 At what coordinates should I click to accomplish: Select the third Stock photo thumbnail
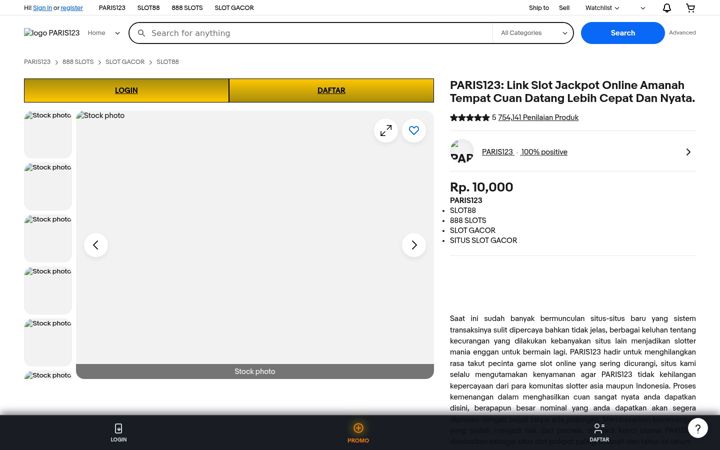(x=48, y=238)
